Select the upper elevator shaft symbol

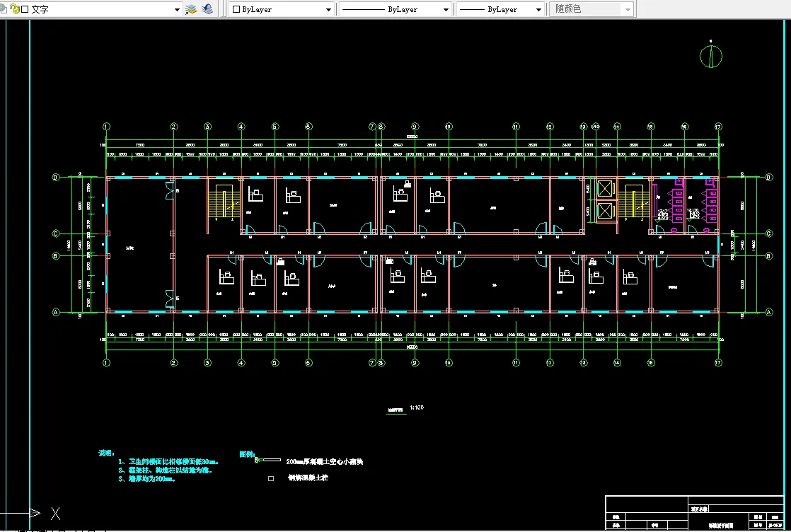click(x=605, y=189)
